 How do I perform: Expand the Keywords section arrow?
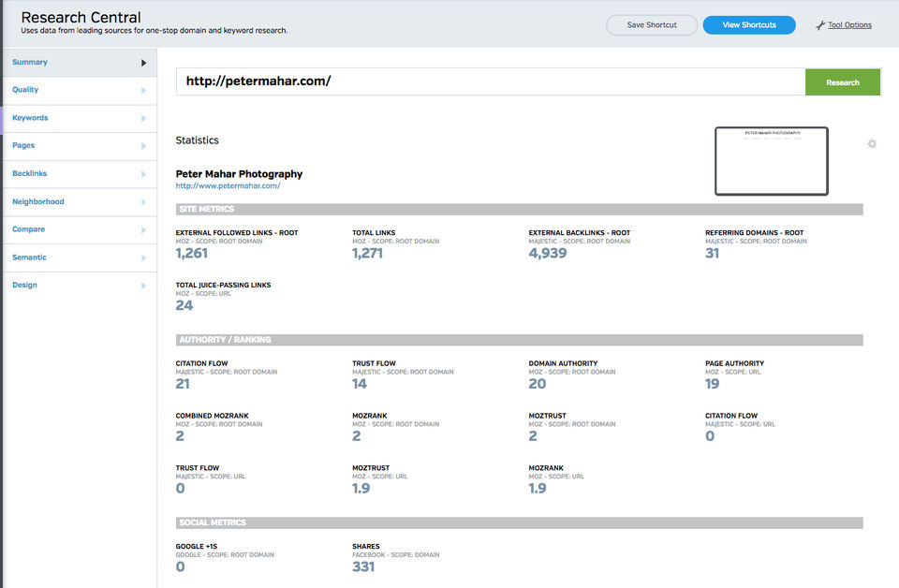(143, 119)
